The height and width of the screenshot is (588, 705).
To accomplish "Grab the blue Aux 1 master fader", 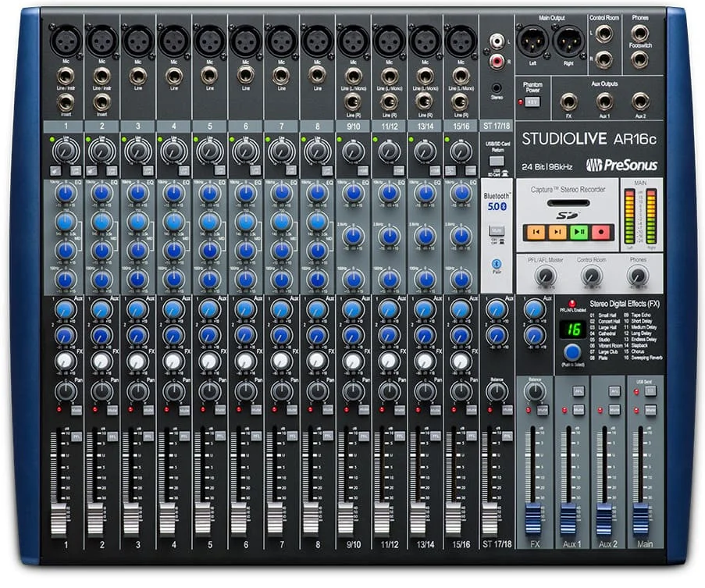I will 568,519.
